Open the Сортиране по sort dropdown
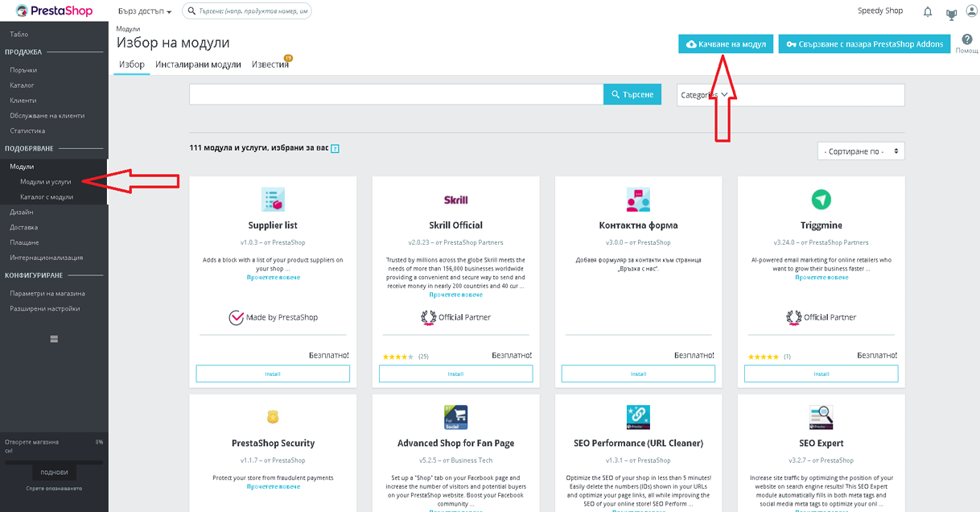980x512 pixels. coord(861,151)
